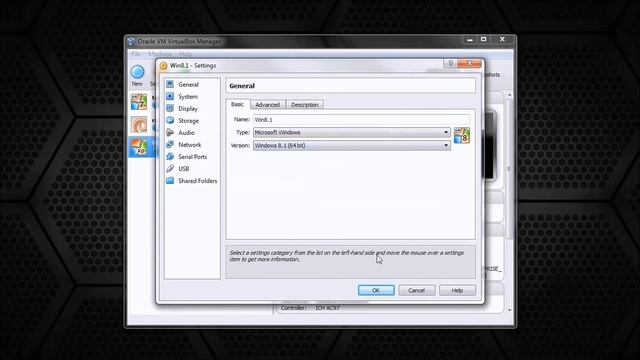Screen dimensions: 640x360
Task: Click the Settings dialog title gear icon
Action: (x=163, y=66)
